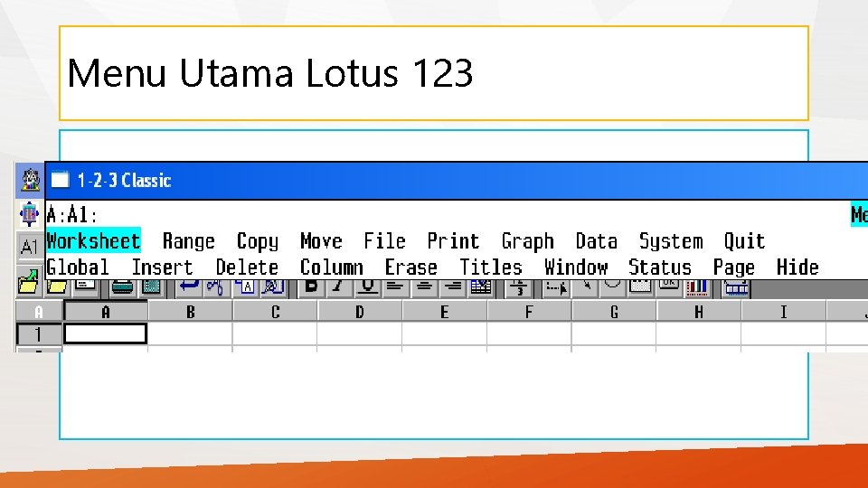Toggle bold formatting
The height and width of the screenshot is (488, 868).
point(311,286)
